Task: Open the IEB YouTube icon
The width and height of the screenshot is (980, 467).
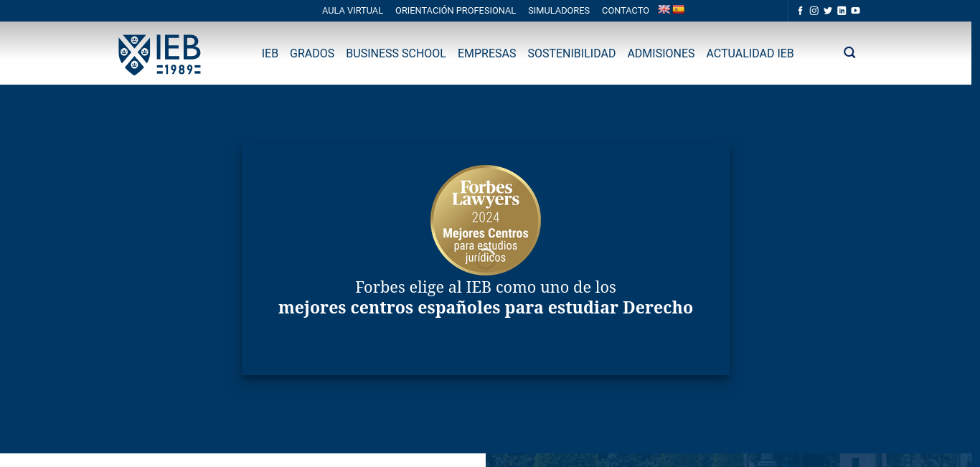Action: click(x=855, y=11)
